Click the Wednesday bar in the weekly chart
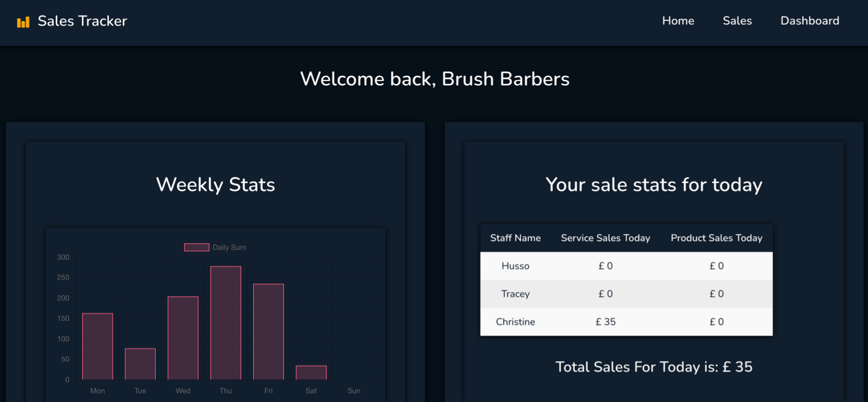 (183, 338)
